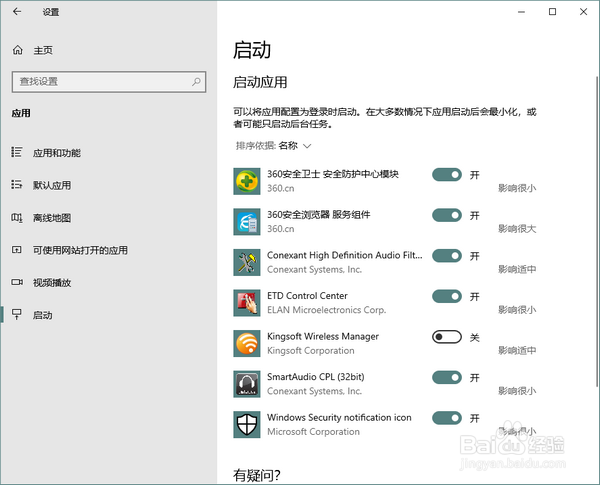Open 视频播放 settings page
Viewport: 600px width, 485px height.
point(52,283)
